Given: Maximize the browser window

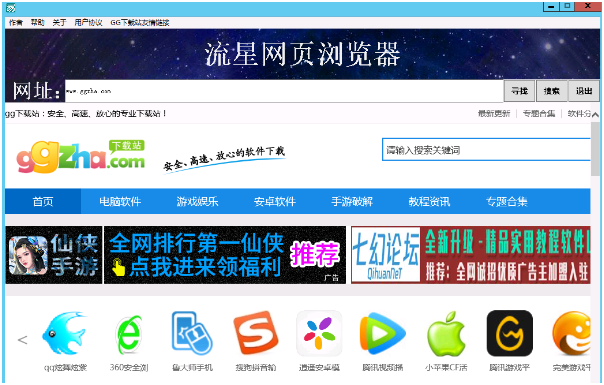Looking at the screenshot, I should point(567,6).
